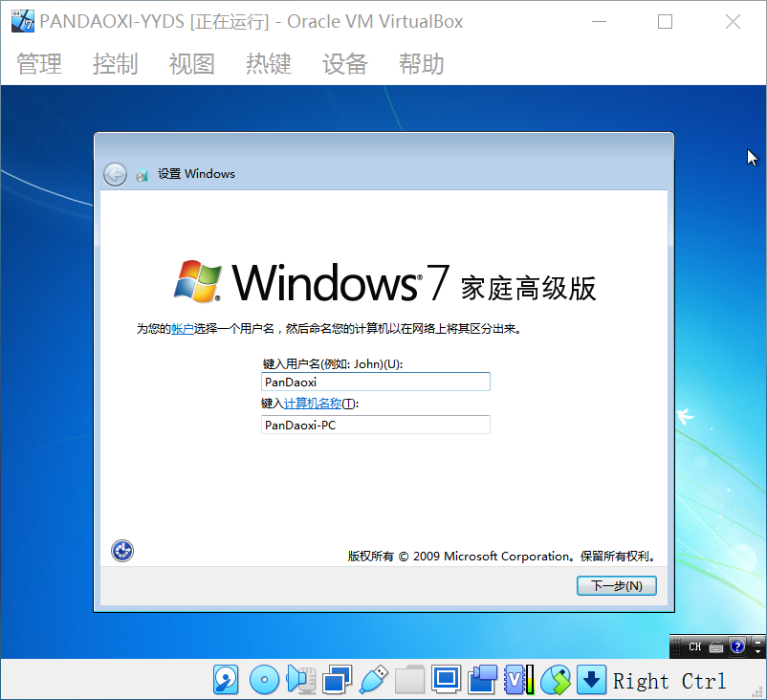
Task: Click the network adapter status icon
Action: pyautogui.click(x=337, y=680)
